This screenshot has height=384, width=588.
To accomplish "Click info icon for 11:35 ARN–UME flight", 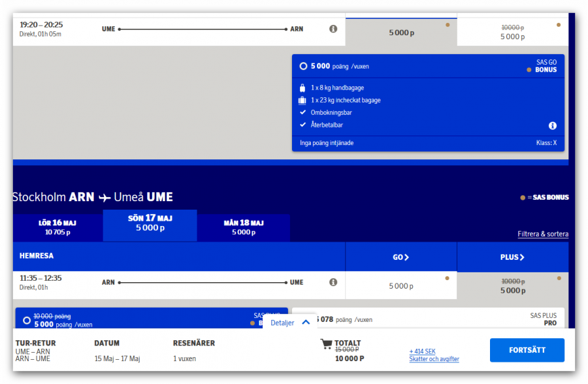I will tap(333, 282).
